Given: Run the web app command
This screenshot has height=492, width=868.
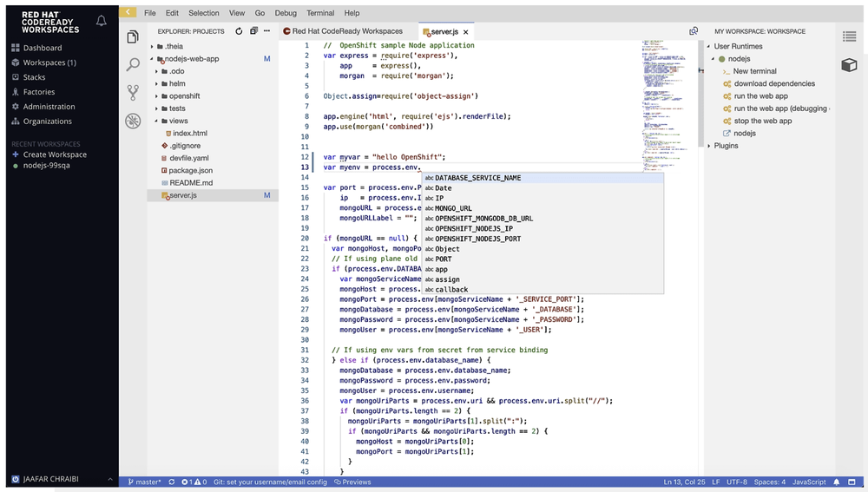Looking at the screenshot, I should 760,96.
